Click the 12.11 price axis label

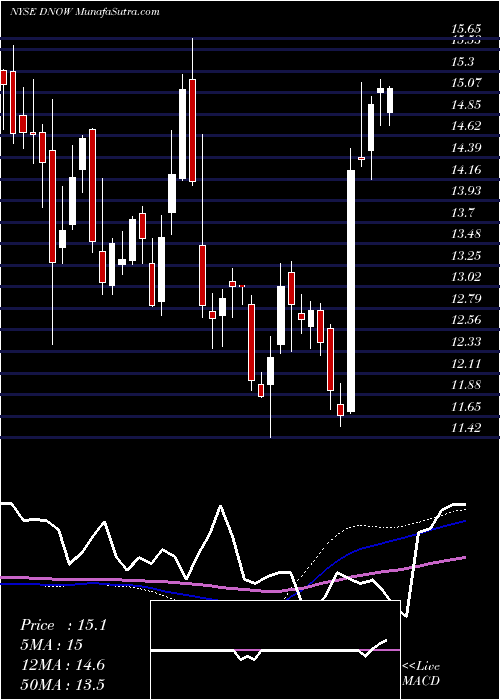[467, 364]
